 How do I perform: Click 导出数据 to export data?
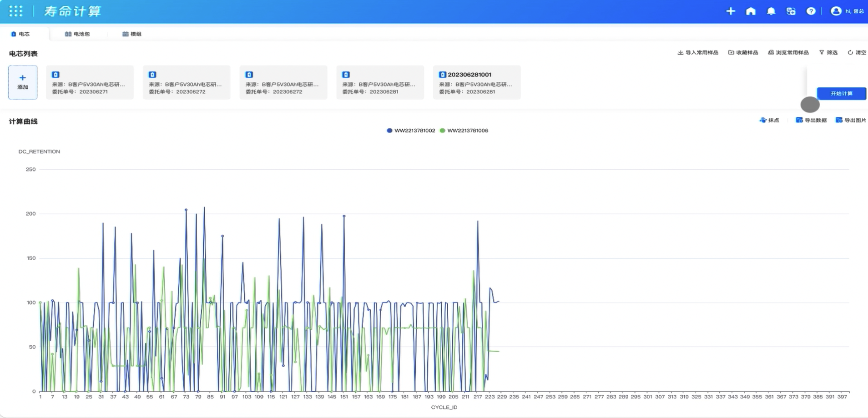click(811, 120)
